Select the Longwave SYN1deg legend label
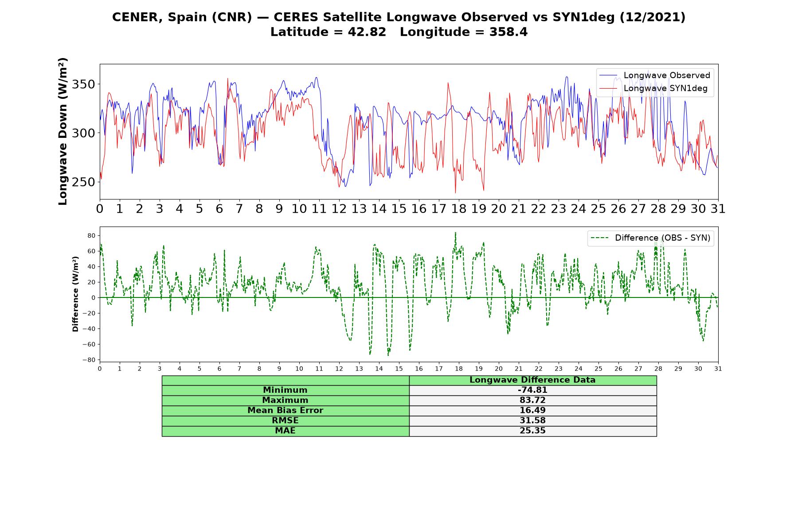This screenshot has height=532, width=798. coord(665,88)
